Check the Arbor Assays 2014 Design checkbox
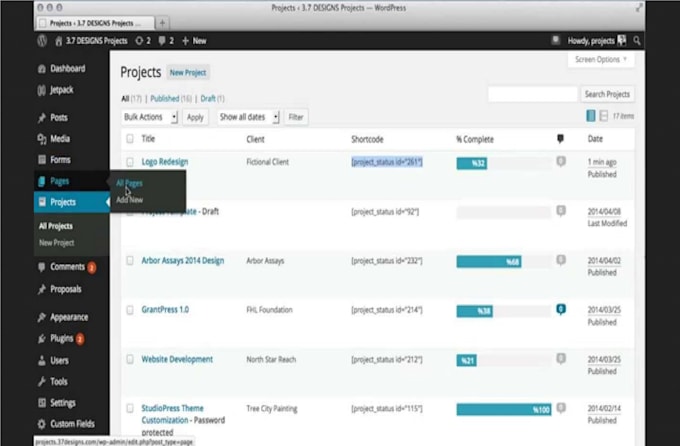Screen dimensions: 680x446 tap(130, 261)
